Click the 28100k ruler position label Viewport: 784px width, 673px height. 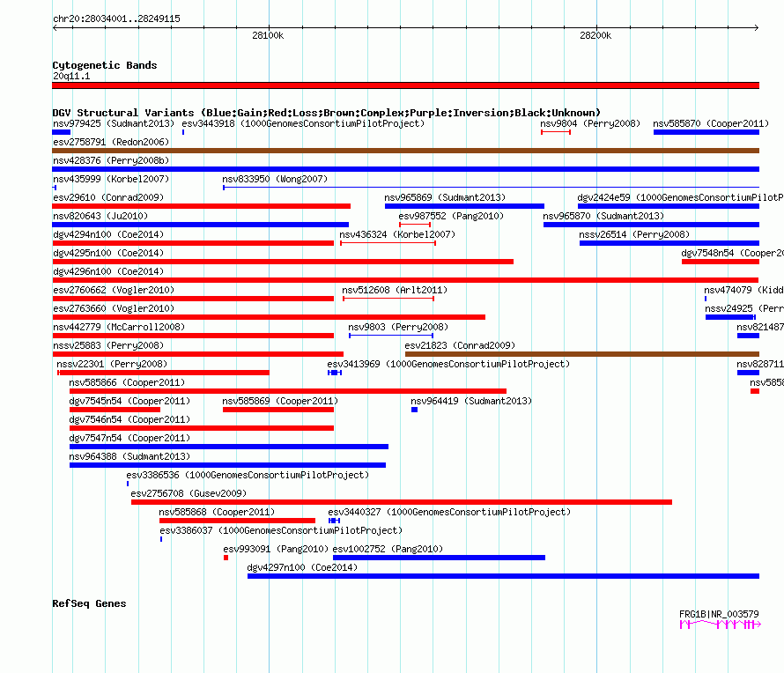(268, 35)
